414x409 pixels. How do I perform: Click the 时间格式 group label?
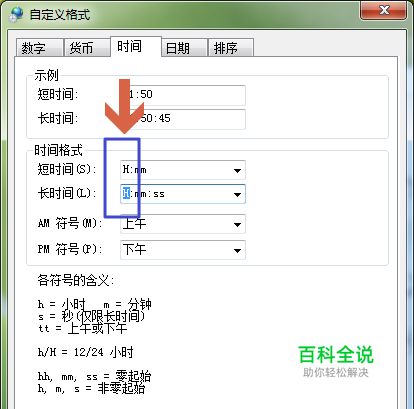[59, 150]
